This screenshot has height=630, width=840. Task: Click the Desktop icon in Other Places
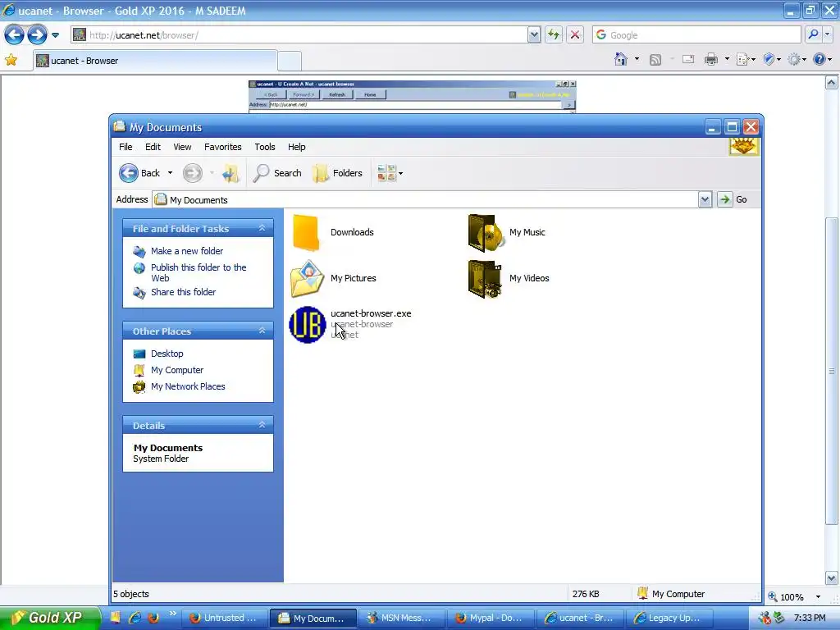coord(139,354)
